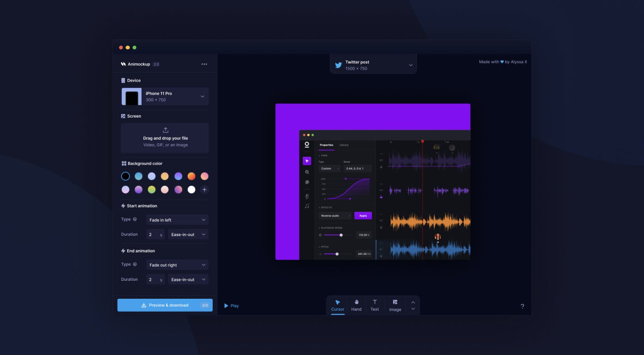Select the Image tool
The image size is (644, 355).
click(395, 306)
